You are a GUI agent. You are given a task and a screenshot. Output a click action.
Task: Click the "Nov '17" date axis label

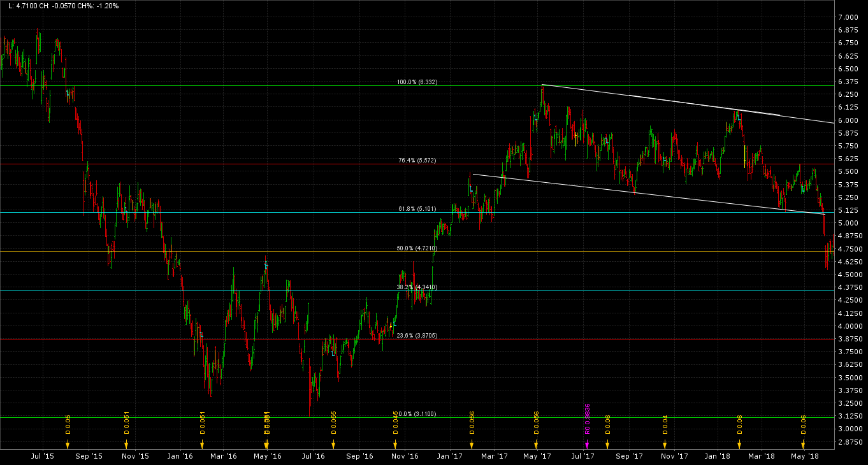point(674,456)
